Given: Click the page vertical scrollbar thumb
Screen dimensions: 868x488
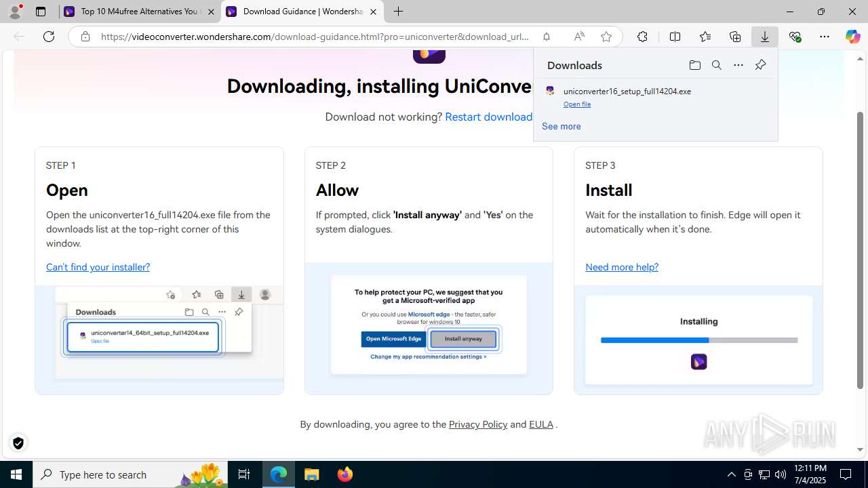Looking at the screenshot, I should pos(861,250).
